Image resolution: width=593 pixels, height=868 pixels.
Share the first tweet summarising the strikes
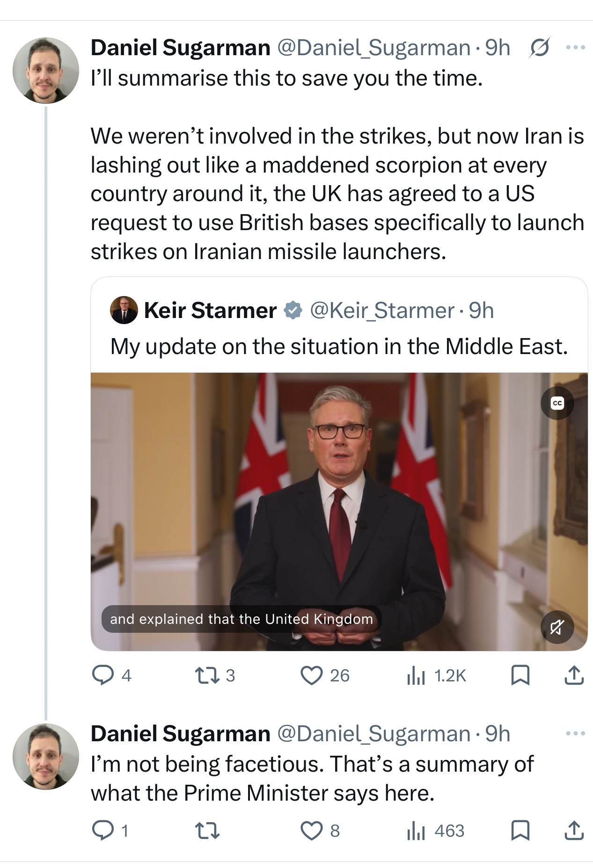(x=574, y=675)
